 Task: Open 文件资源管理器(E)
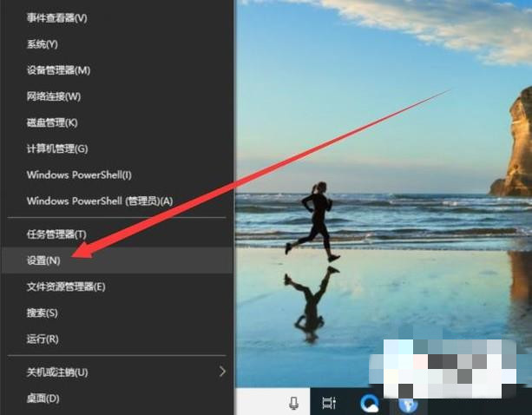pyautogui.click(x=117, y=287)
